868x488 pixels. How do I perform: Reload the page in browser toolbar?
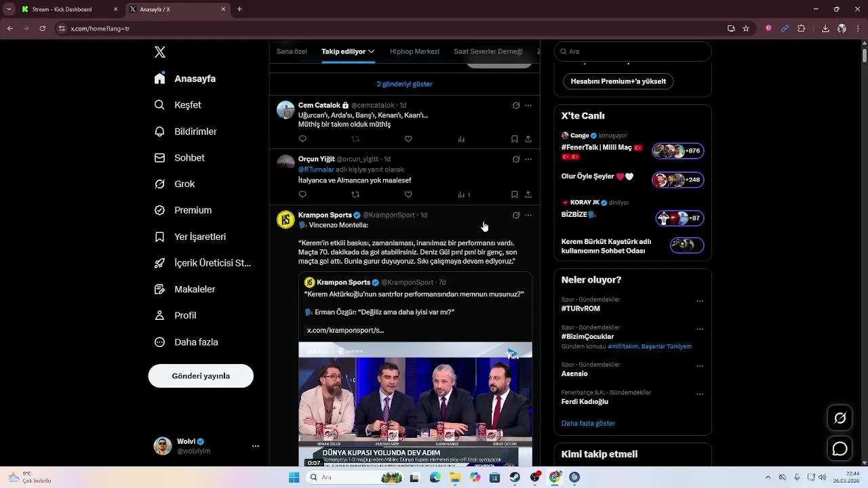pos(42,28)
